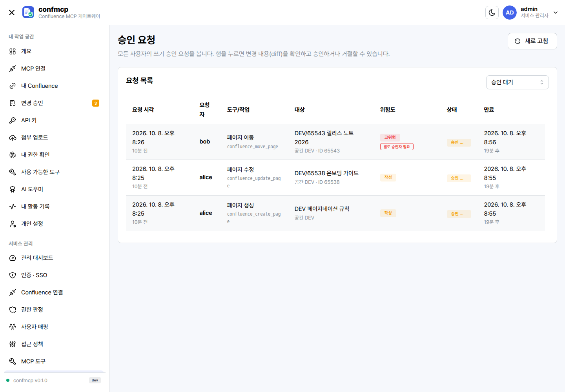
Task: Click the MCP 도구 wrench icon
Action: point(13,361)
